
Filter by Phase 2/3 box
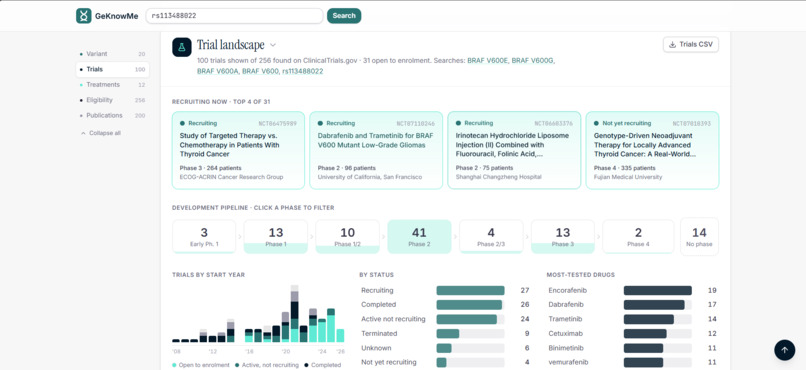pos(491,236)
